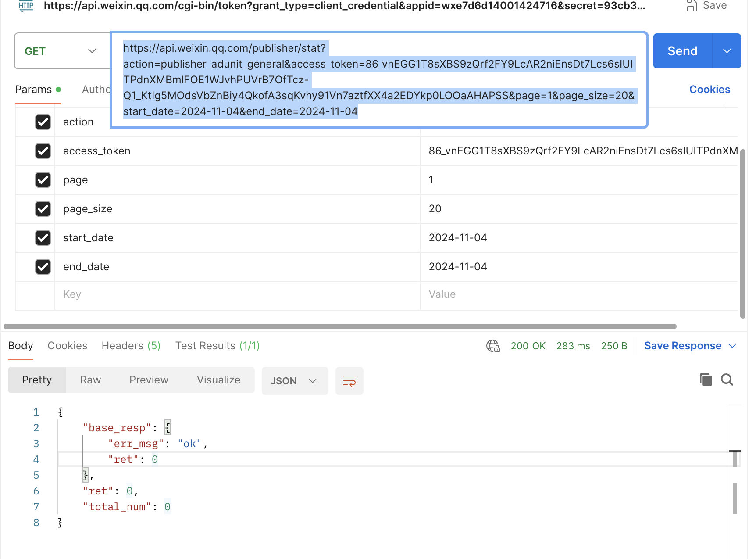Uncheck the page parameter checkbox
This screenshot has width=756, height=559.
43,180
